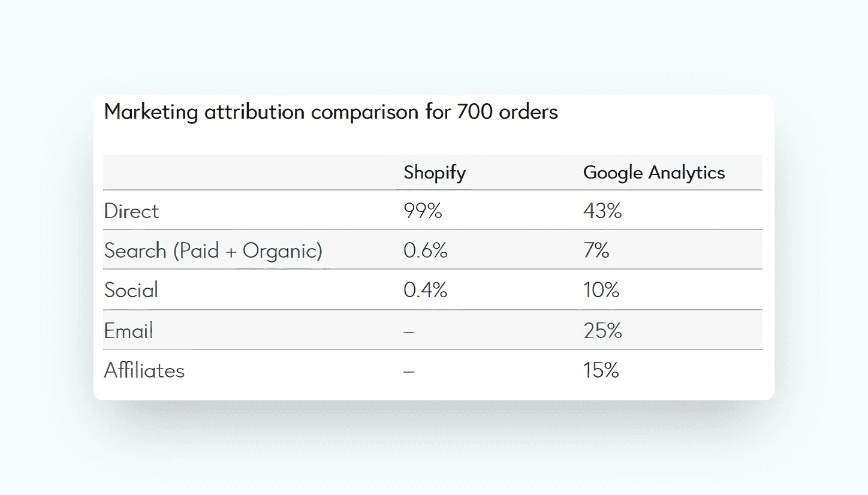This screenshot has width=868, height=495.
Task: Click the Social row label
Action: point(131,290)
